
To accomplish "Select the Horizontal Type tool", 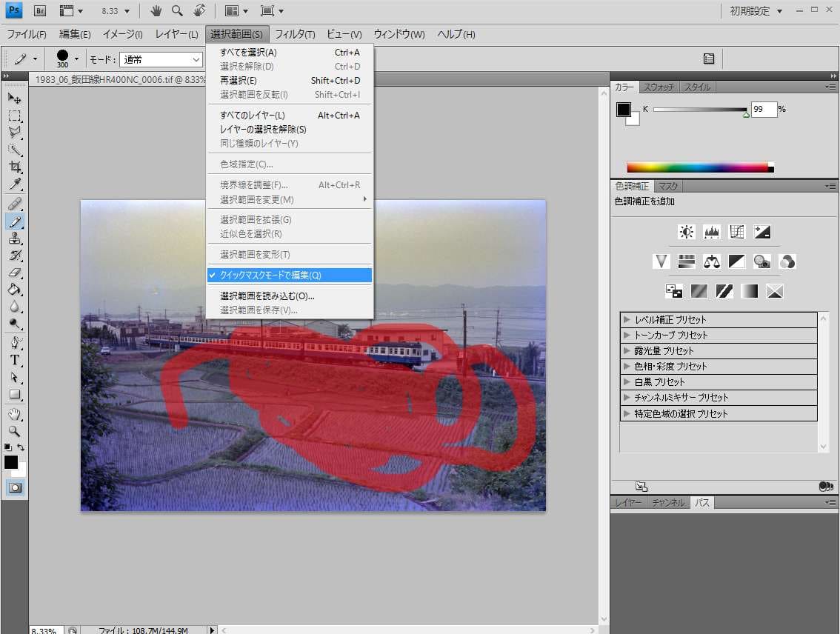I will point(14,361).
